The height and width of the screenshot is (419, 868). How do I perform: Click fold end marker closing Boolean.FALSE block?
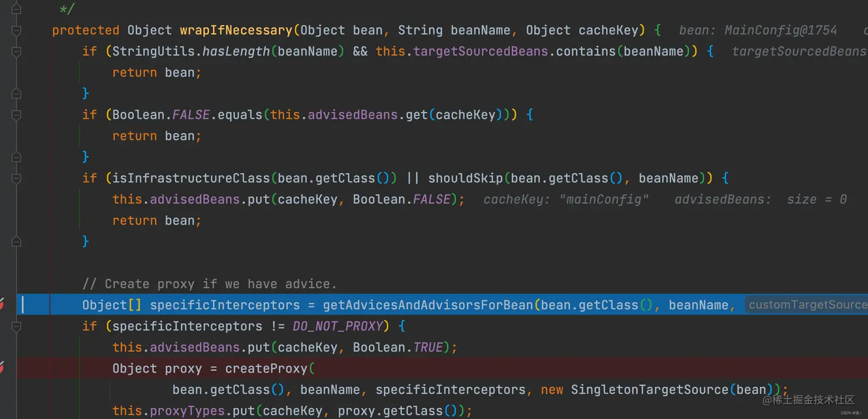coord(16,157)
